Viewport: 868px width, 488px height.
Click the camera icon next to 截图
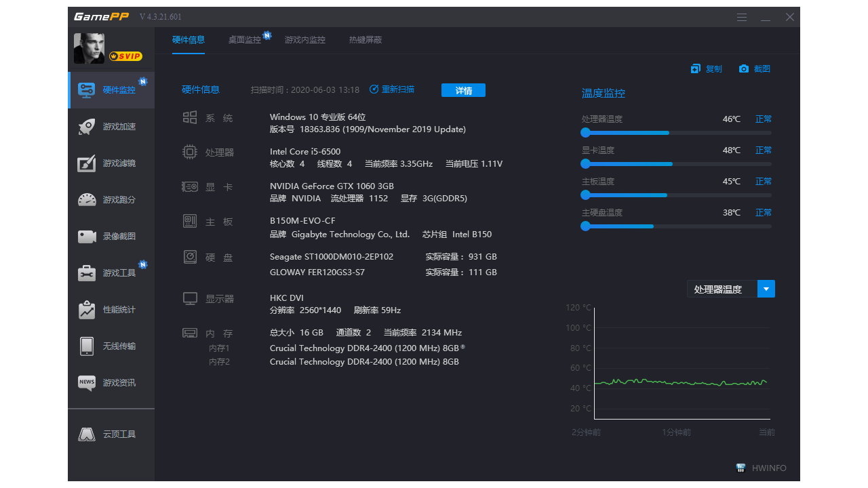(744, 69)
